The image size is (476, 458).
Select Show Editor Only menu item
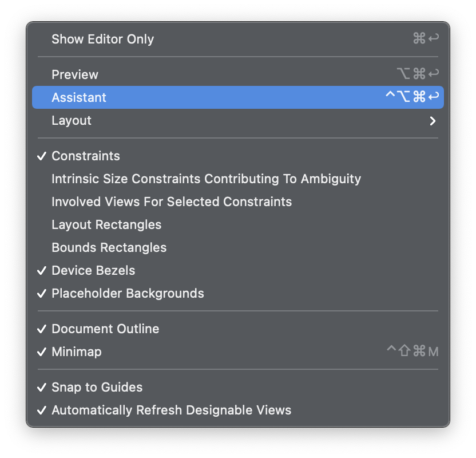tap(237, 39)
